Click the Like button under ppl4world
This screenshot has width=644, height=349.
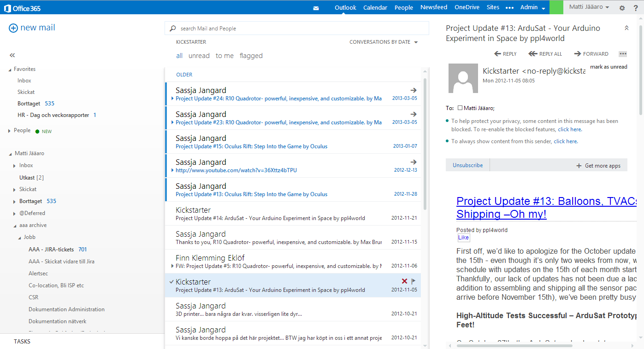[x=464, y=238]
